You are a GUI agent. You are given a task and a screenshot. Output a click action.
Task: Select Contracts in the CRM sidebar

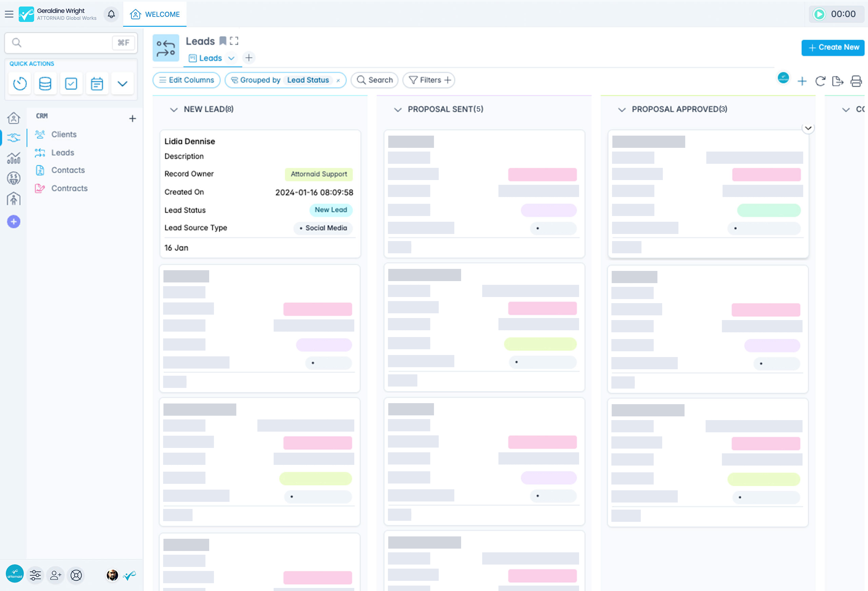(x=70, y=188)
